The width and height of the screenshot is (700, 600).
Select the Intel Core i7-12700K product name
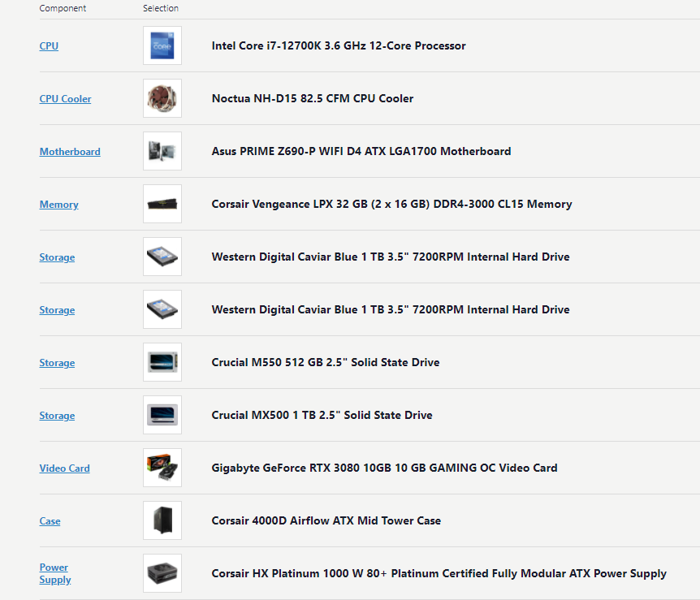click(x=339, y=45)
